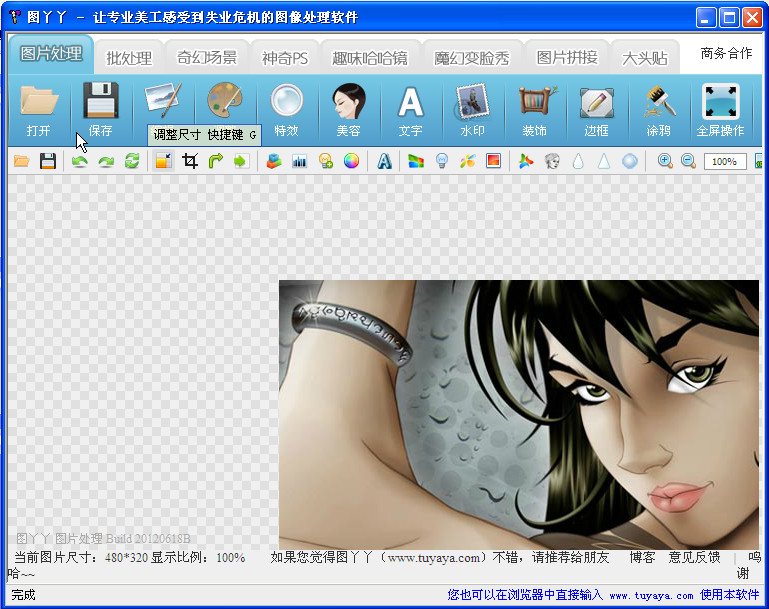
Task: Open the 魔幻变脸秀 tab
Action: click(472, 58)
